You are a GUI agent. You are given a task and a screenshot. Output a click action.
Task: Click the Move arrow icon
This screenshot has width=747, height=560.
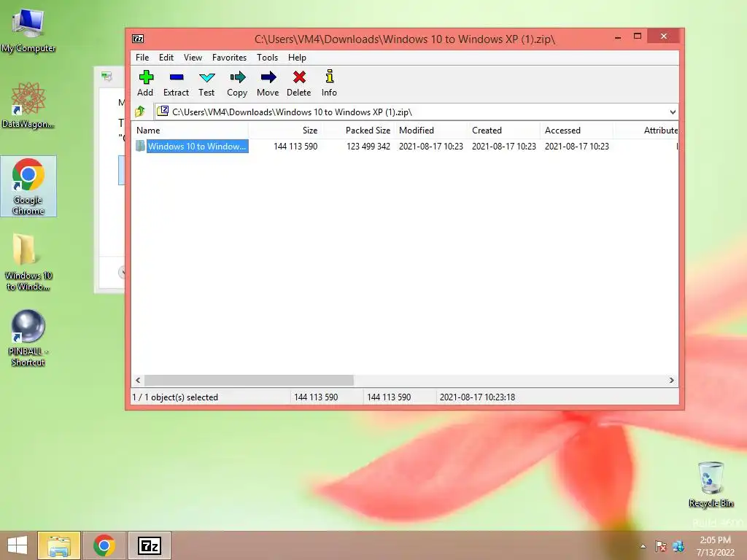coord(268,84)
